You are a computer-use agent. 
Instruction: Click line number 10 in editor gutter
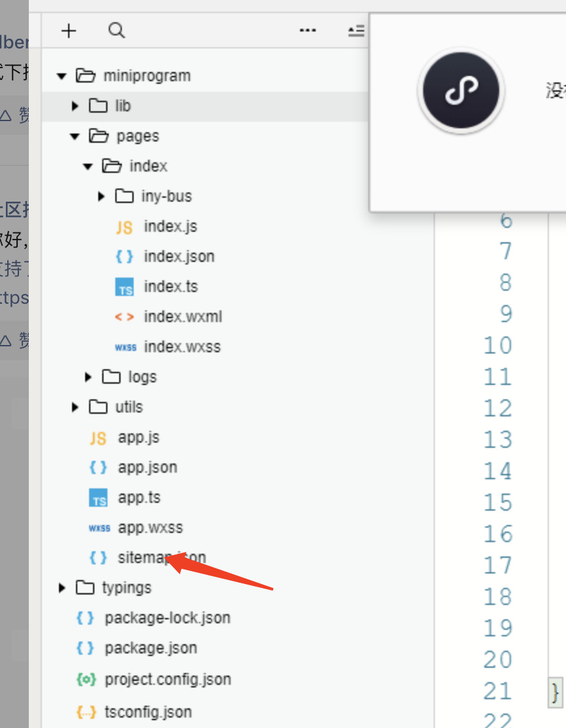[x=498, y=346]
